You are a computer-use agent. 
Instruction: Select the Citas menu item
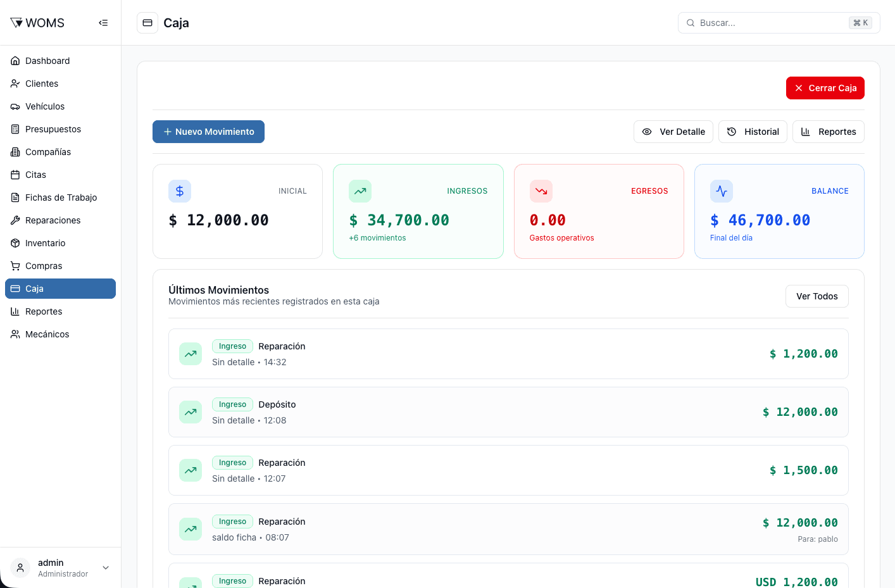(x=60, y=175)
